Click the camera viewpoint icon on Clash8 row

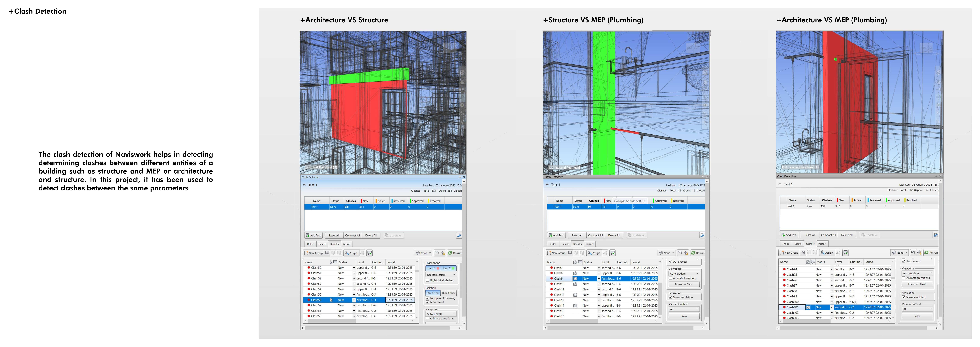tap(575, 273)
